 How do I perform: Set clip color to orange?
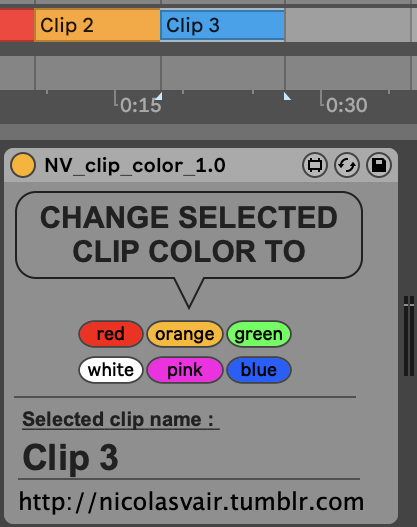click(x=185, y=334)
